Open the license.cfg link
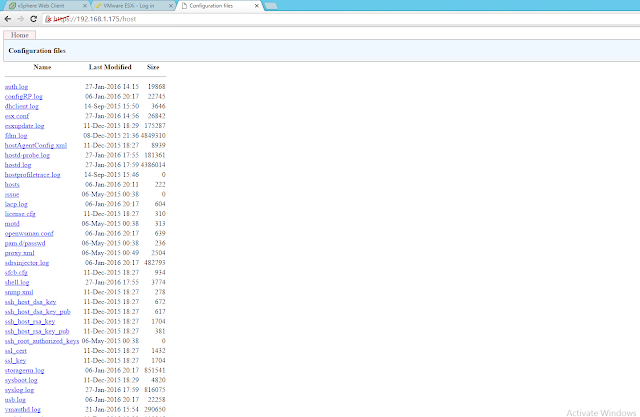 pos(20,214)
